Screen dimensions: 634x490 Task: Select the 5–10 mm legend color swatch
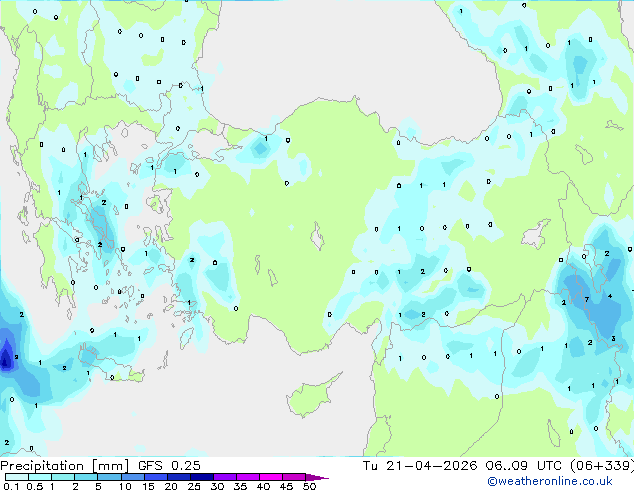(x=109, y=477)
